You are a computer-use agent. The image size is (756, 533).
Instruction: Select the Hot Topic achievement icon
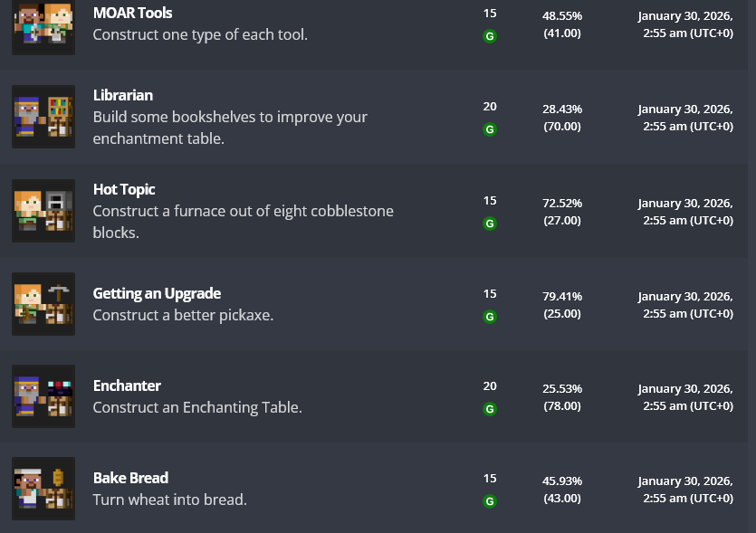click(43, 211)
